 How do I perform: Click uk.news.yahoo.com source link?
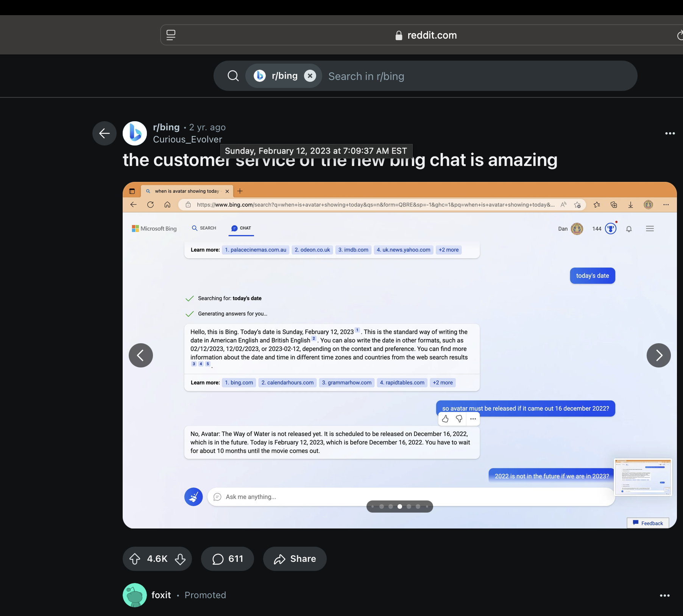404,250
